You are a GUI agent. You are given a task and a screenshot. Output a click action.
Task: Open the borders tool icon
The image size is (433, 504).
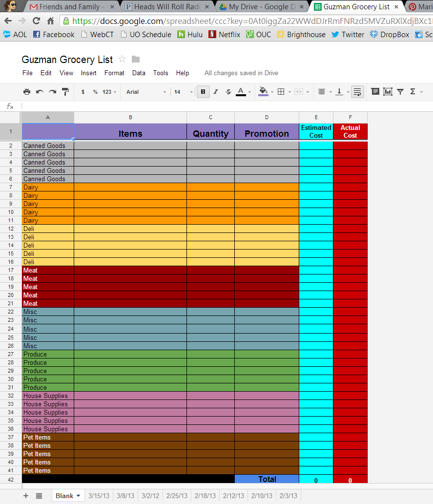point(281,92)
